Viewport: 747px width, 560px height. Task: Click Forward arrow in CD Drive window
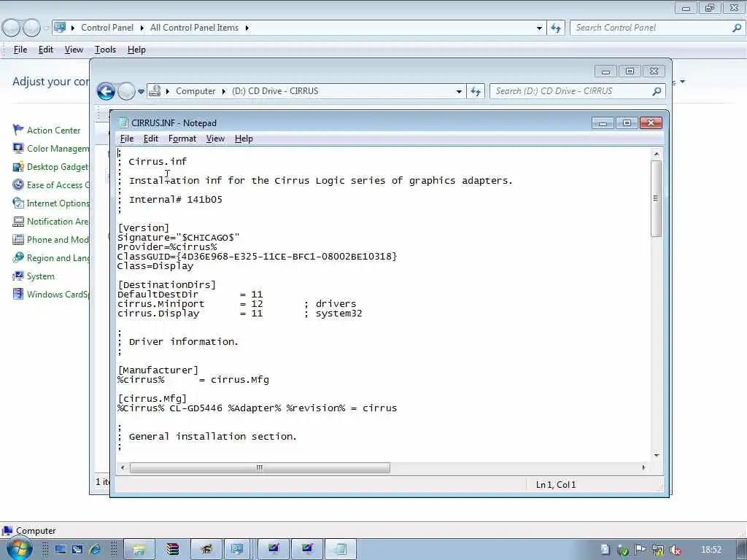pos(126,91)
